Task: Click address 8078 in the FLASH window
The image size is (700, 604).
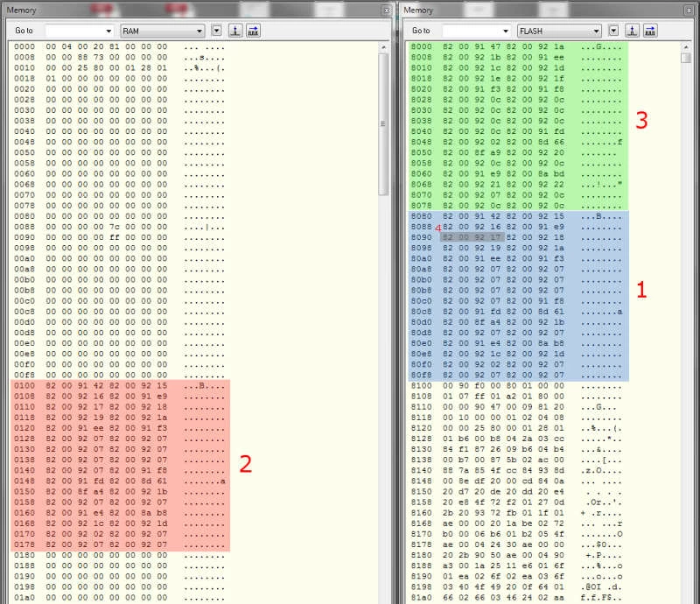Action: point(421,206)
